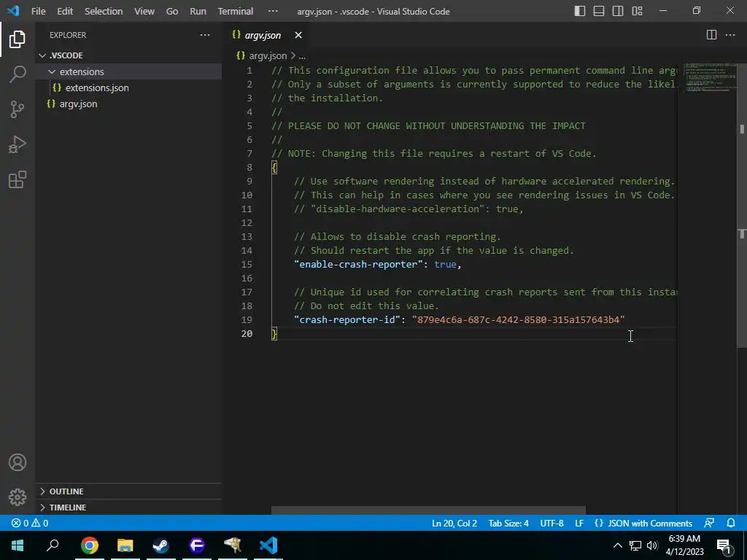Open the Search view in activity bar

pos(18,74)
